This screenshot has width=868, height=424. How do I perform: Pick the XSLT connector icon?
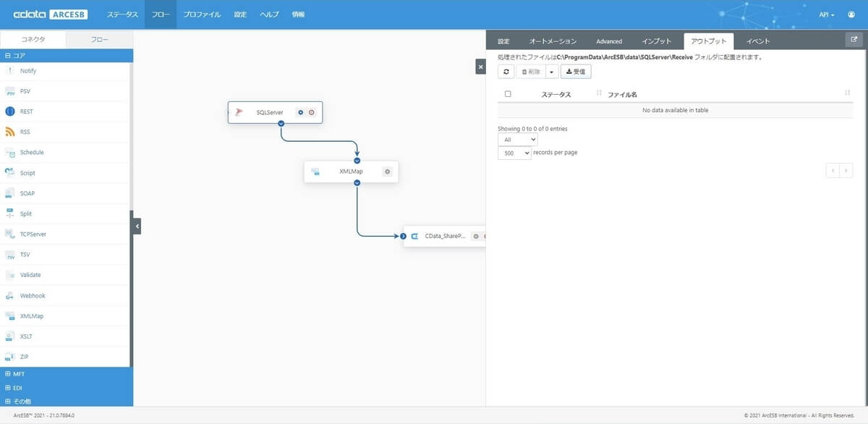(10, 336)
